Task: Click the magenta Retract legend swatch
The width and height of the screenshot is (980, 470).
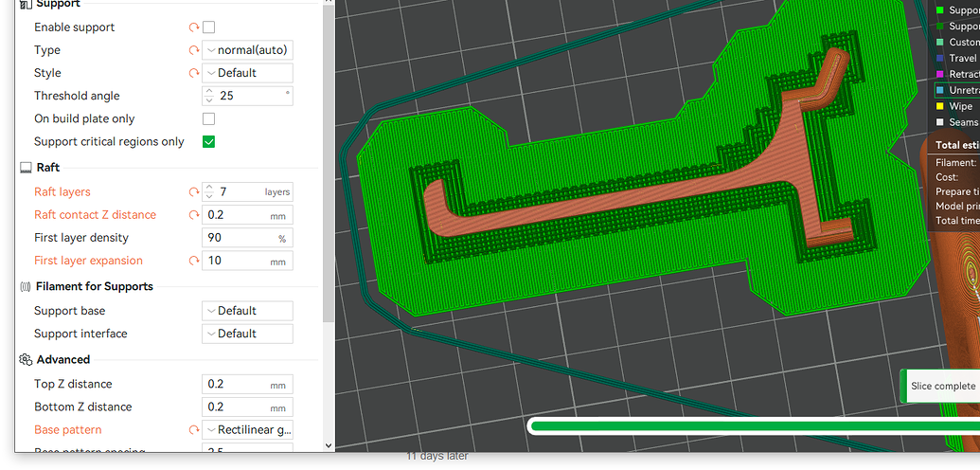Action: (x=939, y=75)
